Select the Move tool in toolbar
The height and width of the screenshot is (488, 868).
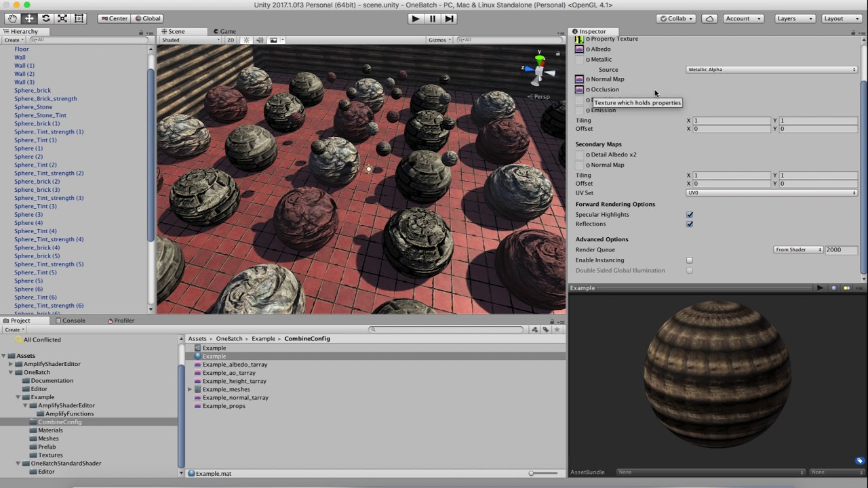click(x=29, y=18)
